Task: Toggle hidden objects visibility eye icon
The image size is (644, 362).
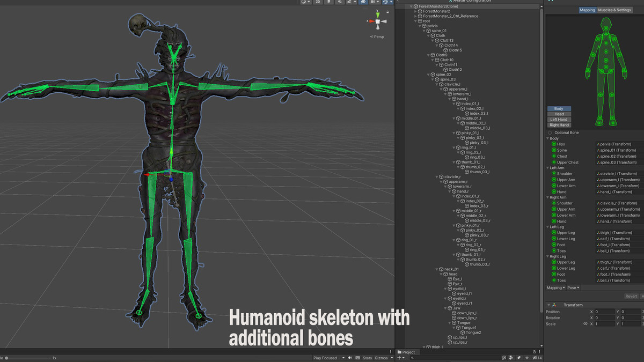Action: pos(363,2)
